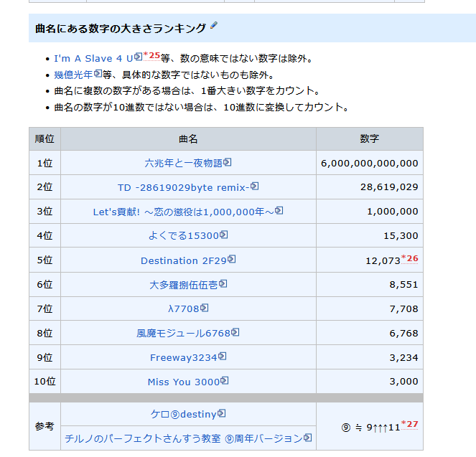
Task: Select the 3,234 value cell
Action: pyautogui.click(x=370, y=357)
